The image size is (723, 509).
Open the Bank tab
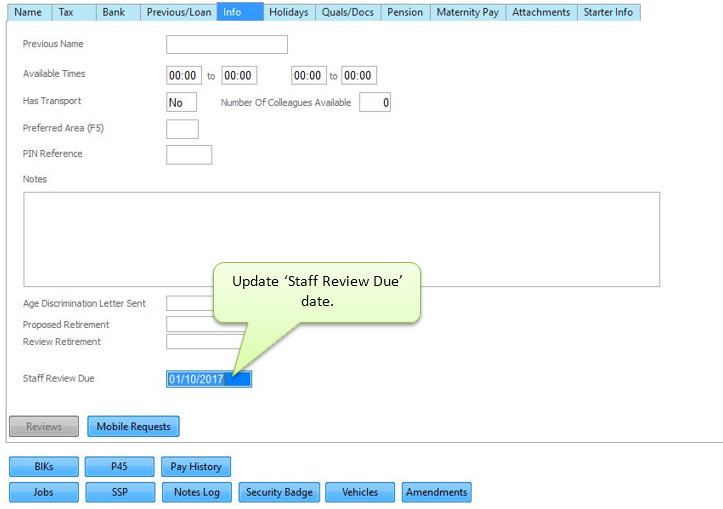(114, 12)
